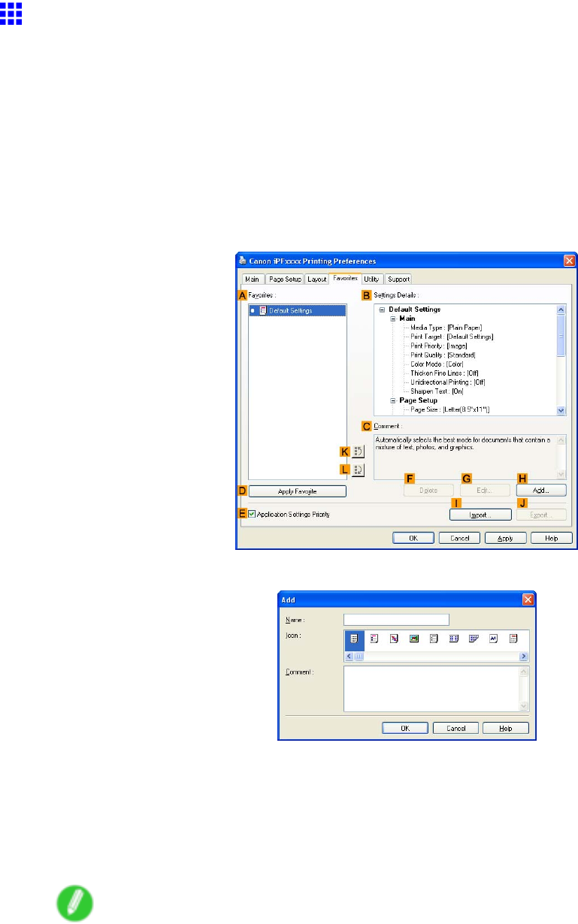Image resolution: width=578 pixels, height=924 pixels.
Task: Select the 'Thicken Fine Lines : [Off]' row
Action: pyautogui.click(x=444, y=373)
